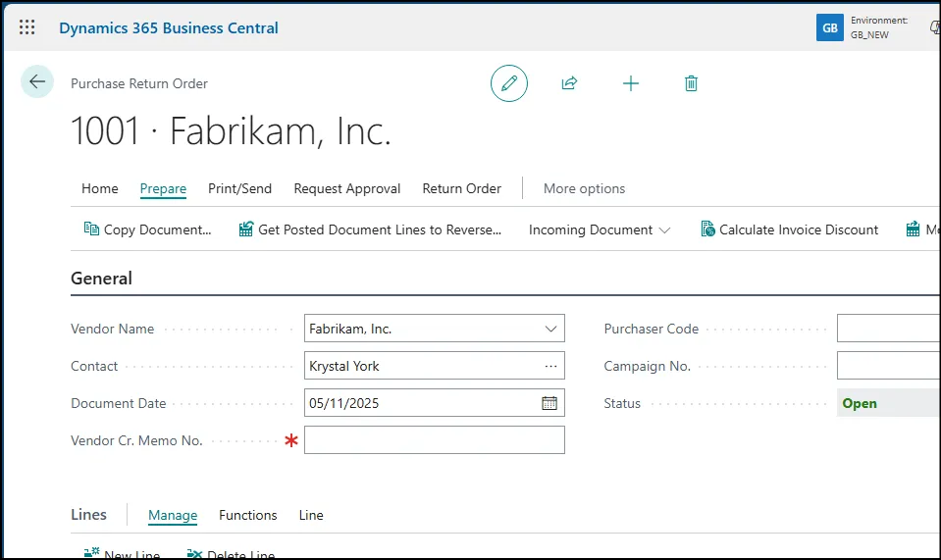Delete the order using trash icon

691,83
